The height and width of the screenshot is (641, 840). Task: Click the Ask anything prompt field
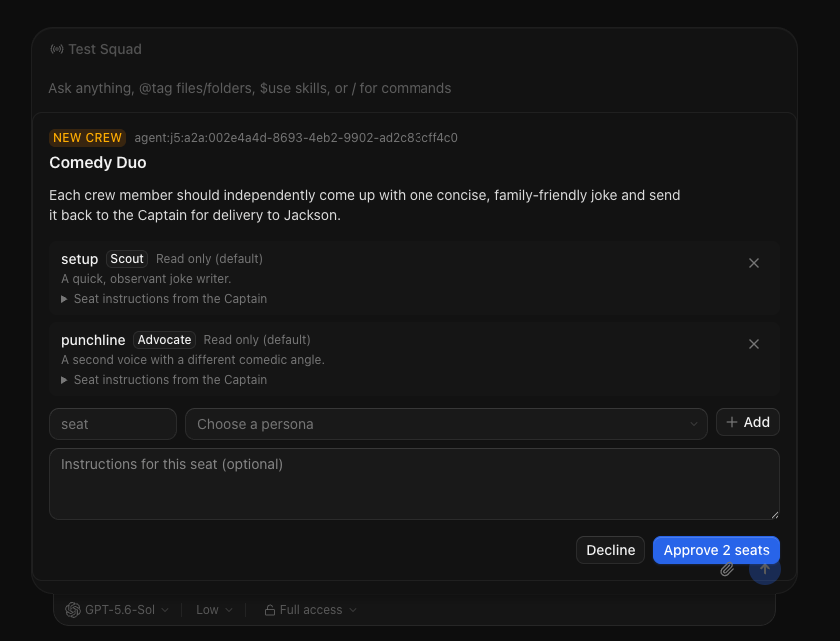[250, 88]
